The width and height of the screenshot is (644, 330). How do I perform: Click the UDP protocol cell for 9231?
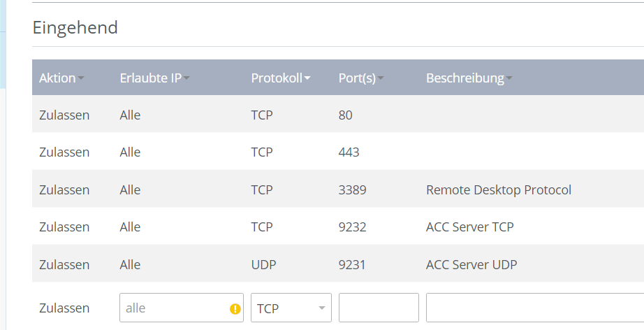[263, 264]
